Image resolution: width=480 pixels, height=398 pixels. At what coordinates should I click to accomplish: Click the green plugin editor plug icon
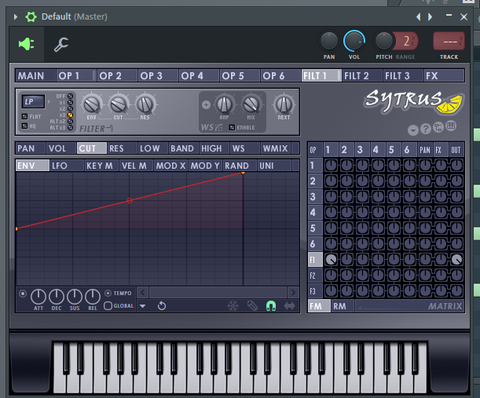tap(26, 44)
